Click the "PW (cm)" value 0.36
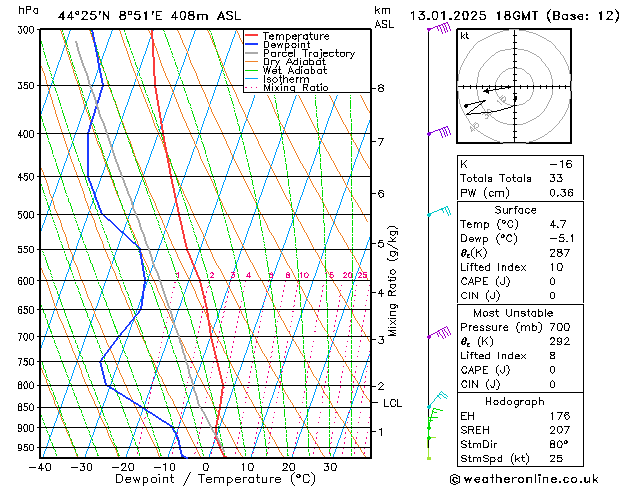This screenshot has width=629, height=486. [x=561, y=192]
